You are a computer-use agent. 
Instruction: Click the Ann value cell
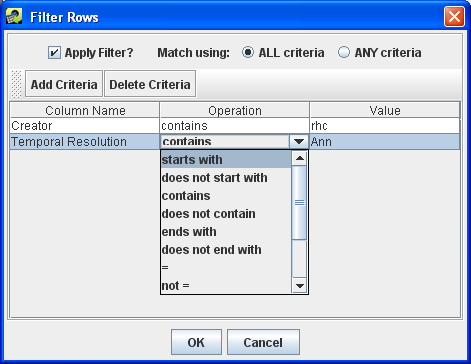tap(385, 142)
